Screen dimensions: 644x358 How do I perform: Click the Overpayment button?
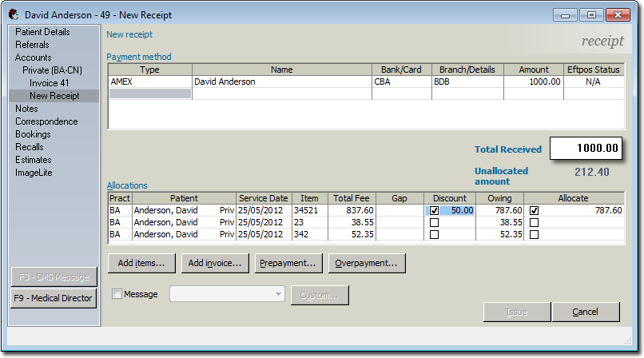(x=364, y=263)
